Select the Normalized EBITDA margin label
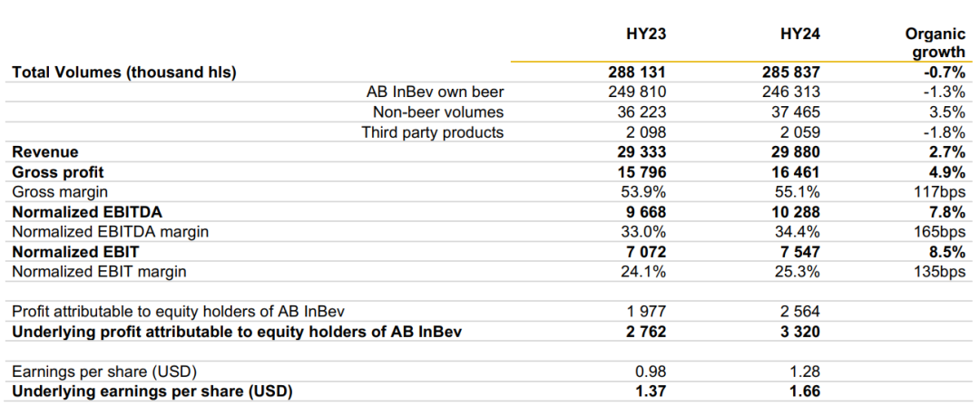Screen dimensions: 980x416 [110, 232]
